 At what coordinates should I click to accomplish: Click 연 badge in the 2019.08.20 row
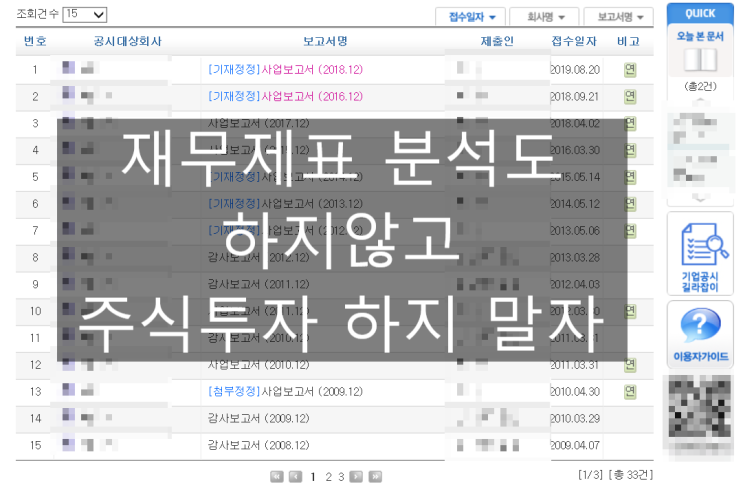coord(630,70)
